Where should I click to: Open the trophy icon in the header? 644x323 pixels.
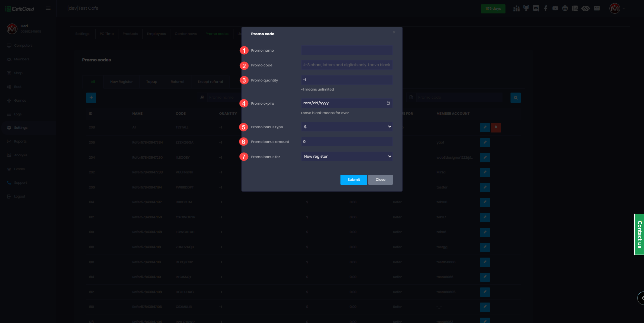click(x=526, y=8)
